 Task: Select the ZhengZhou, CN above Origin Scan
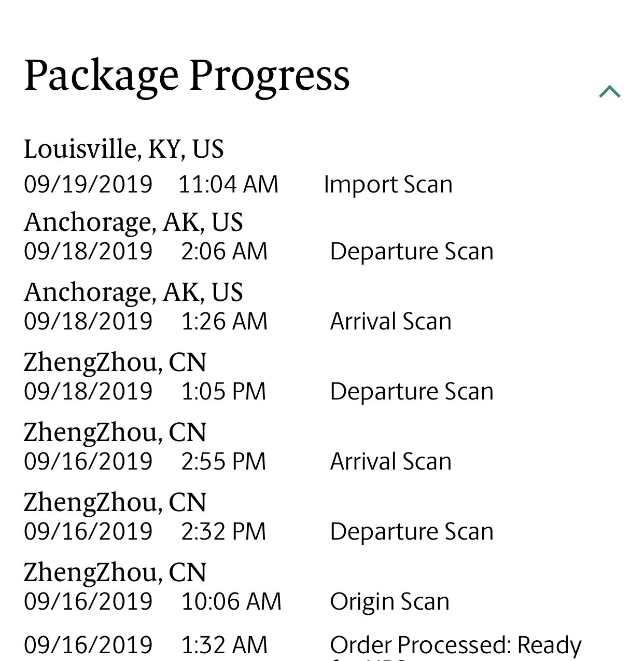(115, 573)
